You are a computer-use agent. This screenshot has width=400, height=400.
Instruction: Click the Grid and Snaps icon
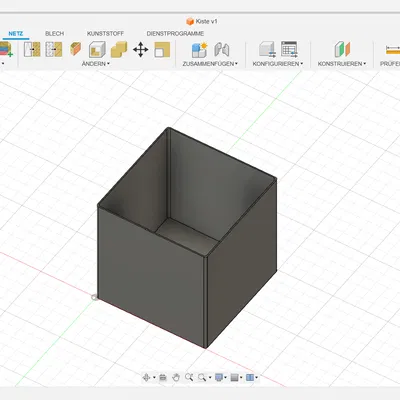(235, 377)
